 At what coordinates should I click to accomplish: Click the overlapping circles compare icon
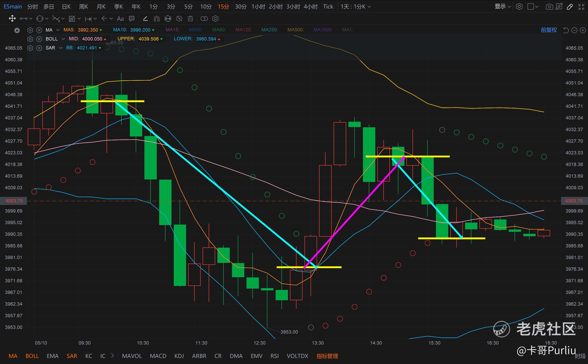204,19
